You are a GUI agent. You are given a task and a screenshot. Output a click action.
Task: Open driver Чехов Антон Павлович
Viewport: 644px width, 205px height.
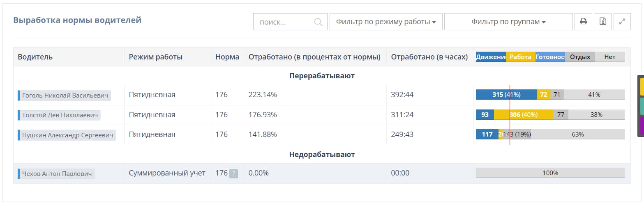tap(57, 174)
